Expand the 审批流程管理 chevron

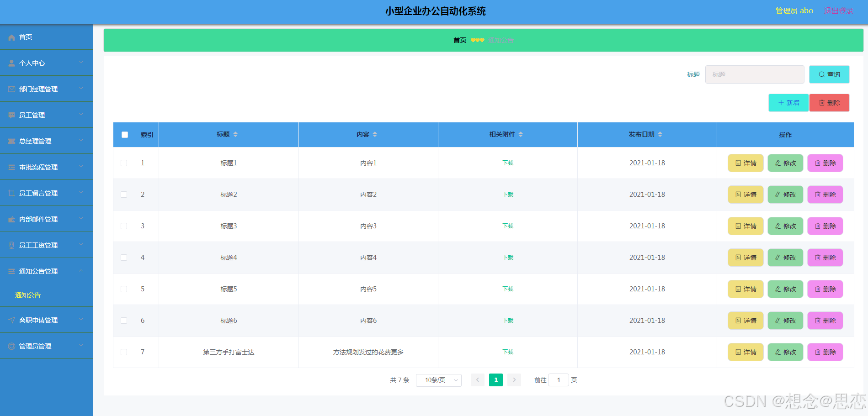pyautogui.click(x=81, y=167)
